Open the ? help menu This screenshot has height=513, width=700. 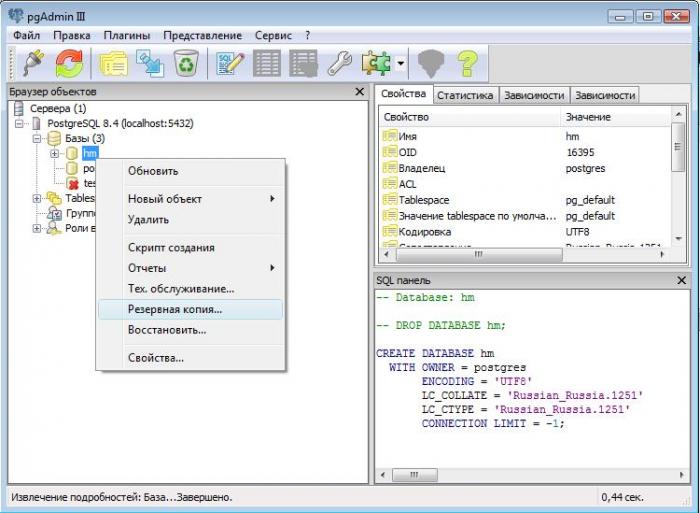tap(308, 35)
